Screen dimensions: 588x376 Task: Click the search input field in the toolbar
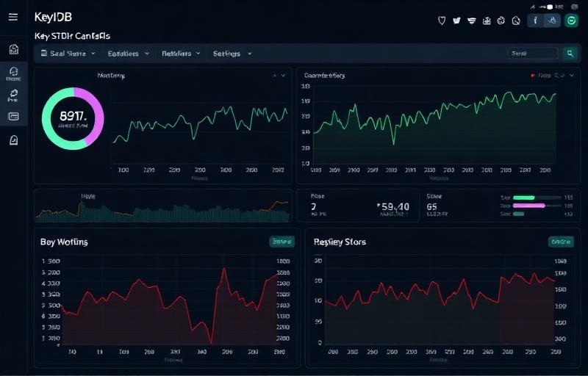[x=534, y=54]
